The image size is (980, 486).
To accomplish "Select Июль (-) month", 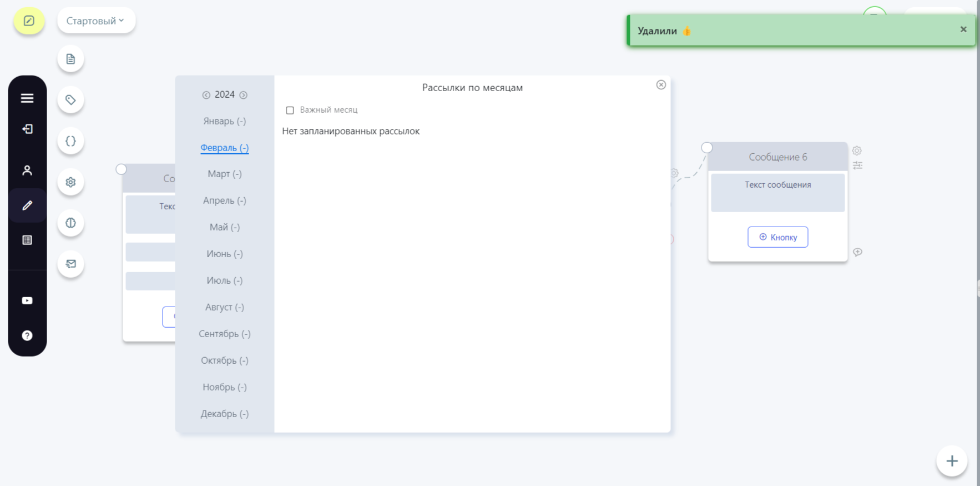I will coord(225,280).
